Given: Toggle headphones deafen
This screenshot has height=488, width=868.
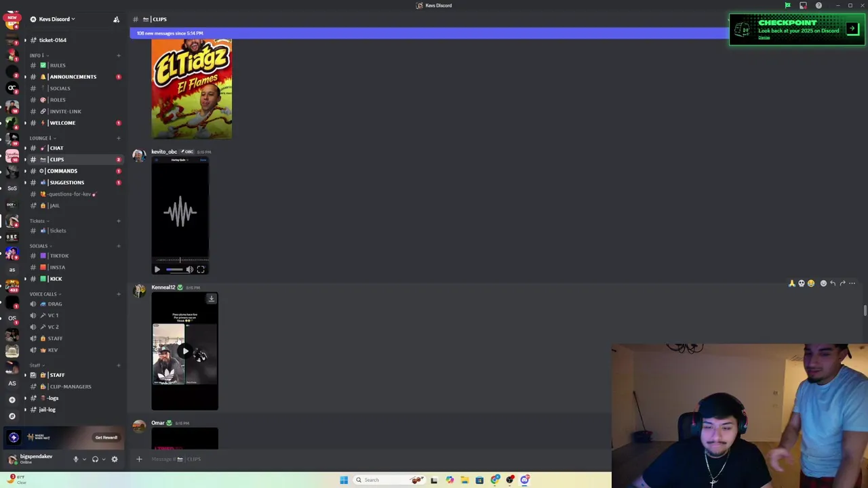Looking at the screenshot, I should (95, 460).
